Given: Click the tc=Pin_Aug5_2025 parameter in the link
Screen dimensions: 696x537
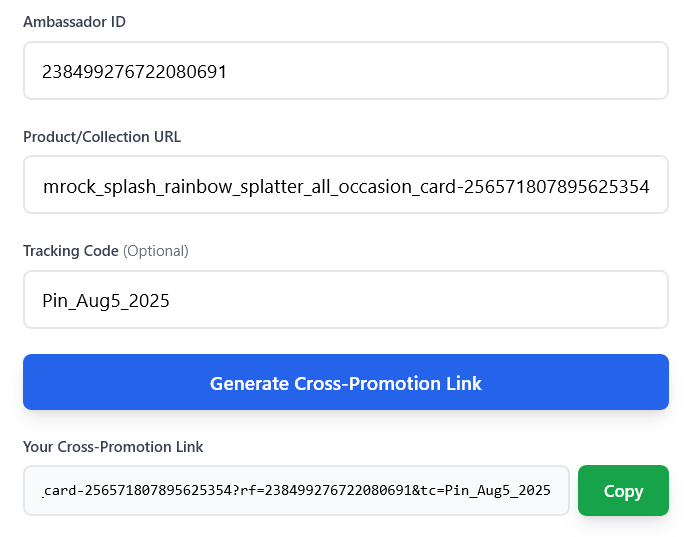Looking at the screenshot, I should click(486, 490).
